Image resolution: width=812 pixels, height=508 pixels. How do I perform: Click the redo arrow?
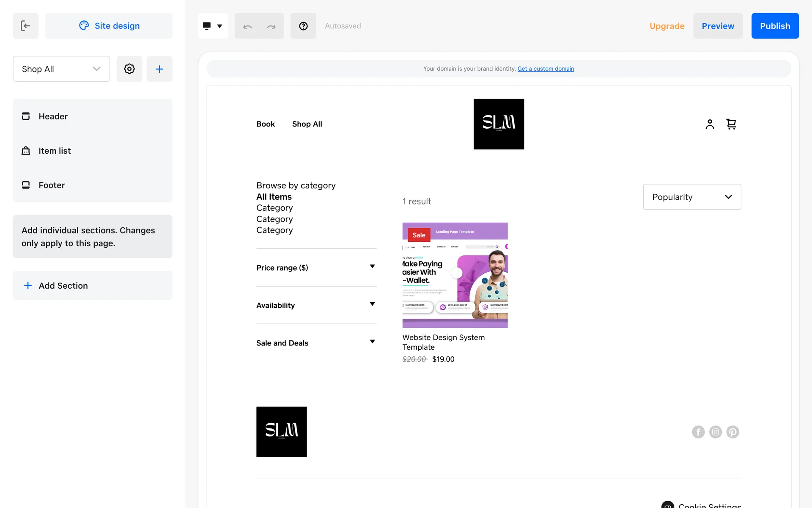click(x=271, y=26)
